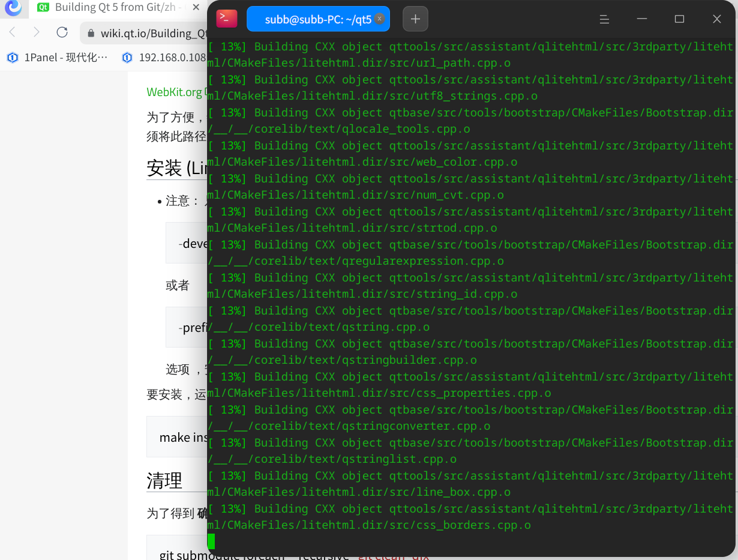This screenshot has height=560, width=738.
Task: Close the Building Qt 5 from Git browser tab
Action: [196, 7]
